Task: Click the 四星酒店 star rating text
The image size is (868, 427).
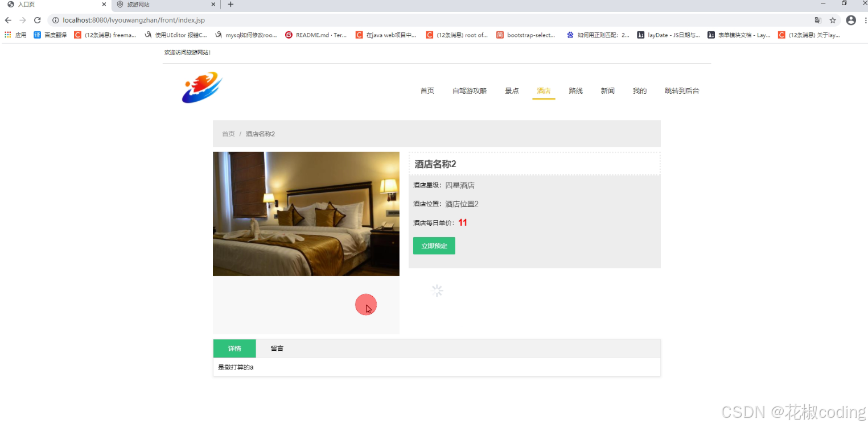Action: tap(460, 185)
